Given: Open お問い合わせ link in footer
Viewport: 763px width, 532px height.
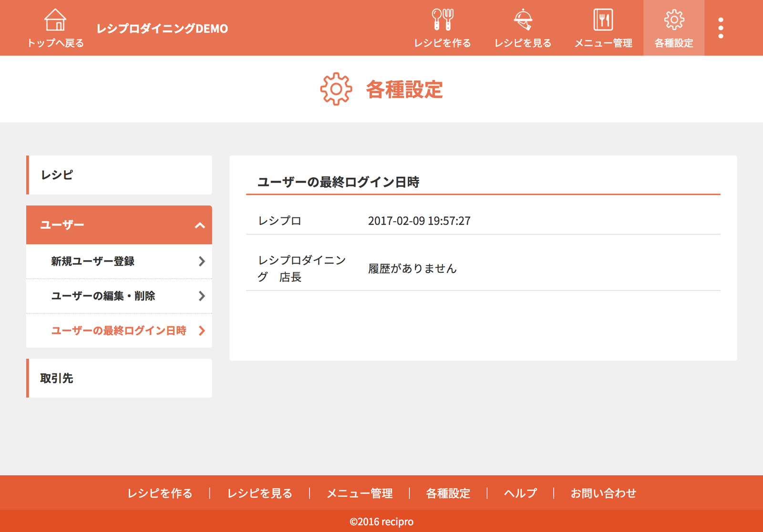Looking at the screenshot, I should (x=603, y=493).
